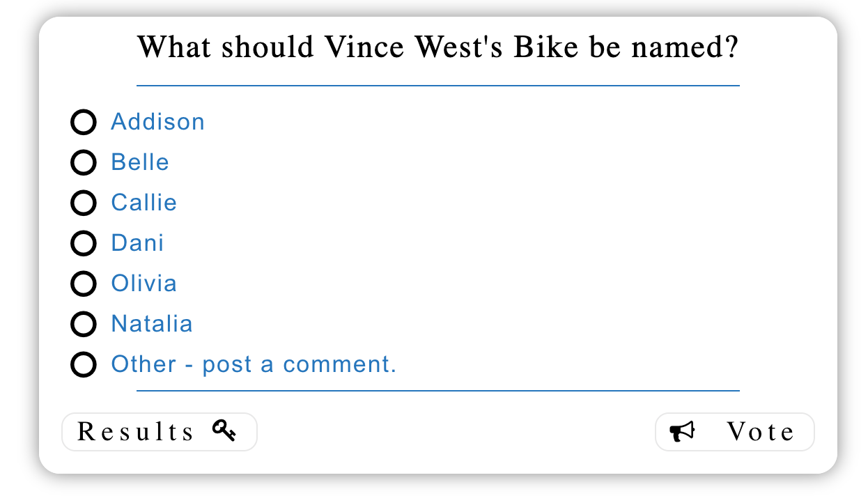Click the blue divider under the poll question
This screenshot has width=868, height=496.
click(437, 86)
